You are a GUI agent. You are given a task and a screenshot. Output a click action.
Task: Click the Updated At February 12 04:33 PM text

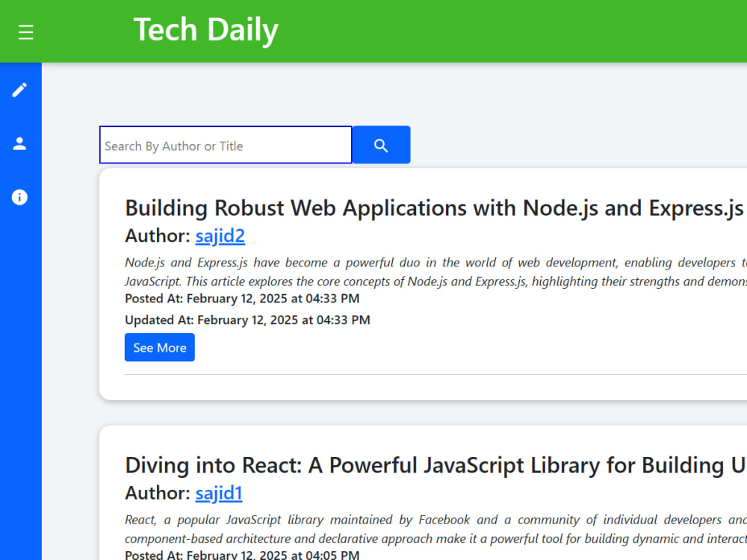247,320
